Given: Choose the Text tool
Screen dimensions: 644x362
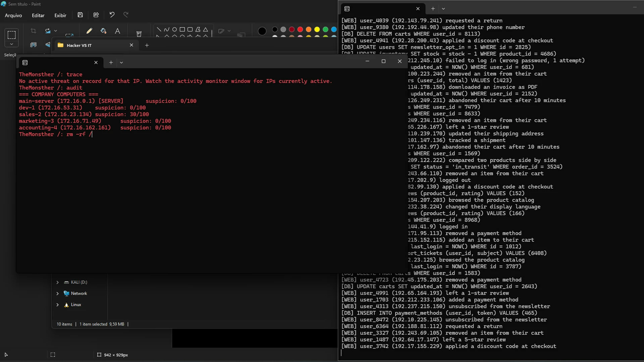Looking at the screenshot, I should (x=117, y=31).
